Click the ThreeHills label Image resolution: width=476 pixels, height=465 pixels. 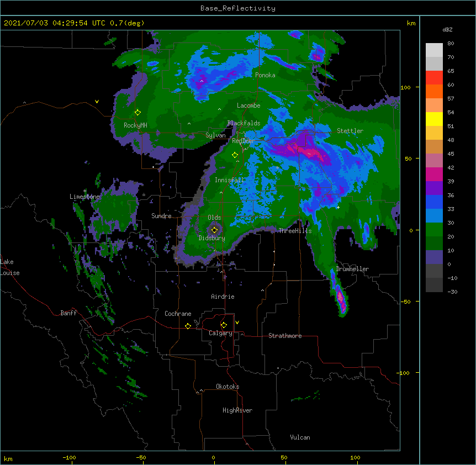coord(295,231)
